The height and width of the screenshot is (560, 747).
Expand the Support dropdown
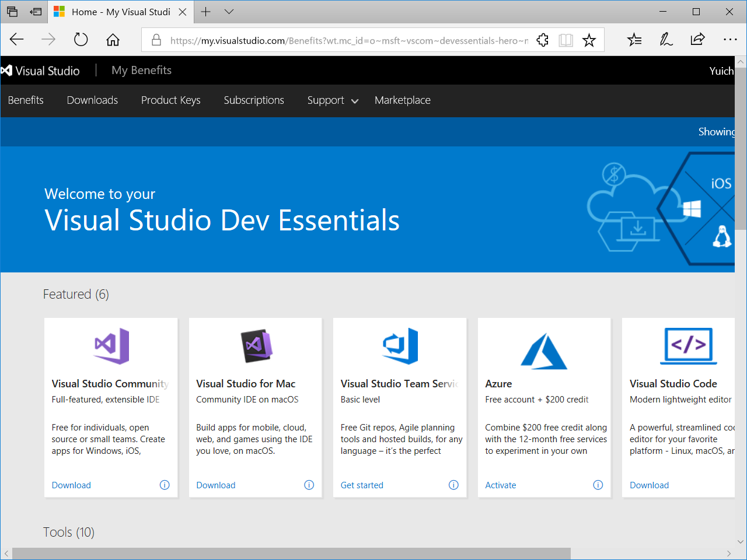click(333, 100)
